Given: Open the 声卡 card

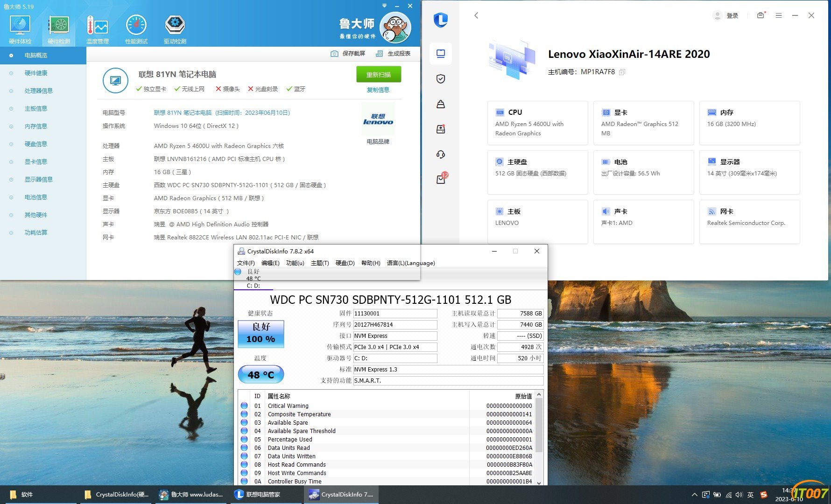Looking at the screenshot, I should 644,222.
